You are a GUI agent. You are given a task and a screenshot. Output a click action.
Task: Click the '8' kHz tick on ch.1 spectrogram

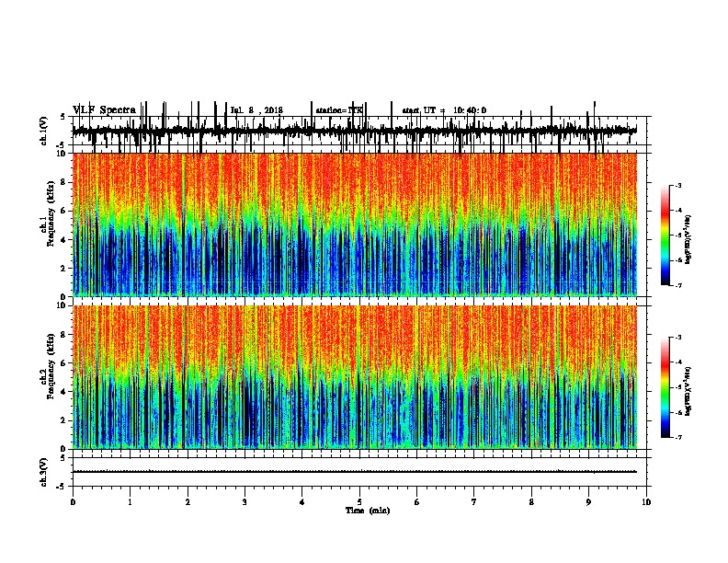click(64, 182)
